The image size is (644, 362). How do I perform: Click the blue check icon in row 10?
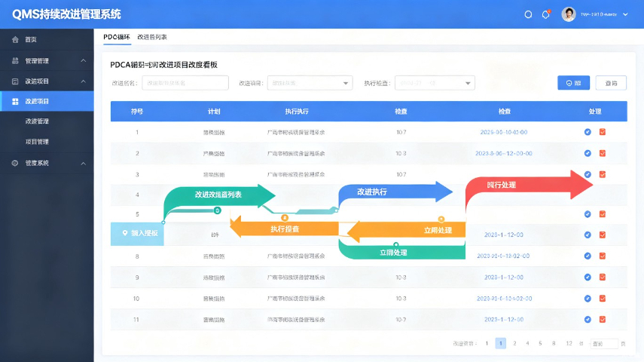point(588,298)
